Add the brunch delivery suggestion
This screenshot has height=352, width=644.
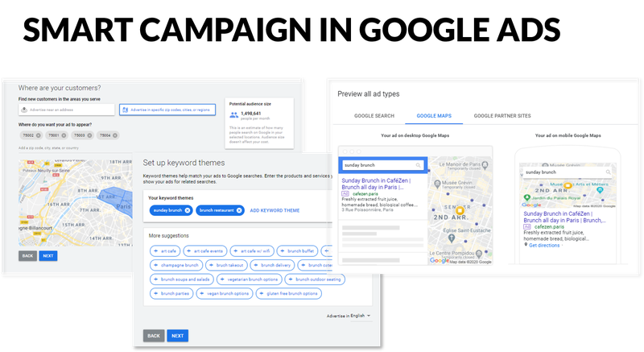point(272,265)
